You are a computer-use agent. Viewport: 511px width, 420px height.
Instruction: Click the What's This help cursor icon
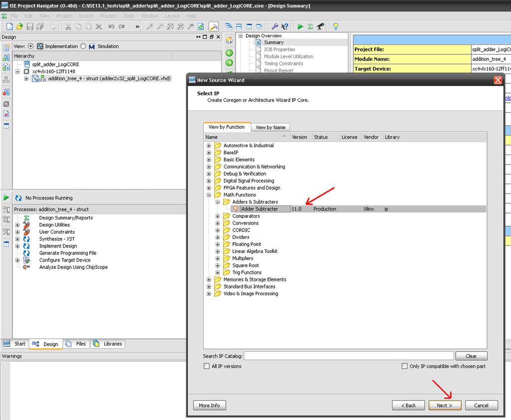tap(285, 26)
